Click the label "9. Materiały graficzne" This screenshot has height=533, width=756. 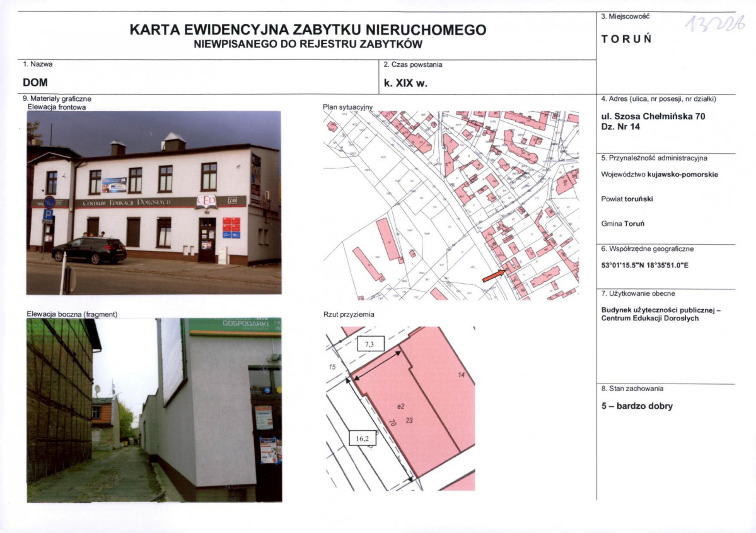coord(57,99)
